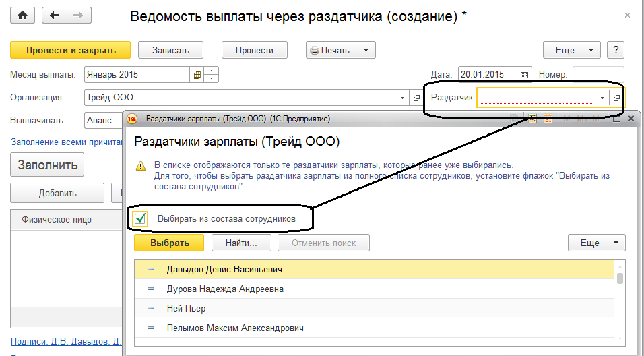Open the Еще menu in the Раздатчики зарплаты dialog

click(x=596, y=243)
